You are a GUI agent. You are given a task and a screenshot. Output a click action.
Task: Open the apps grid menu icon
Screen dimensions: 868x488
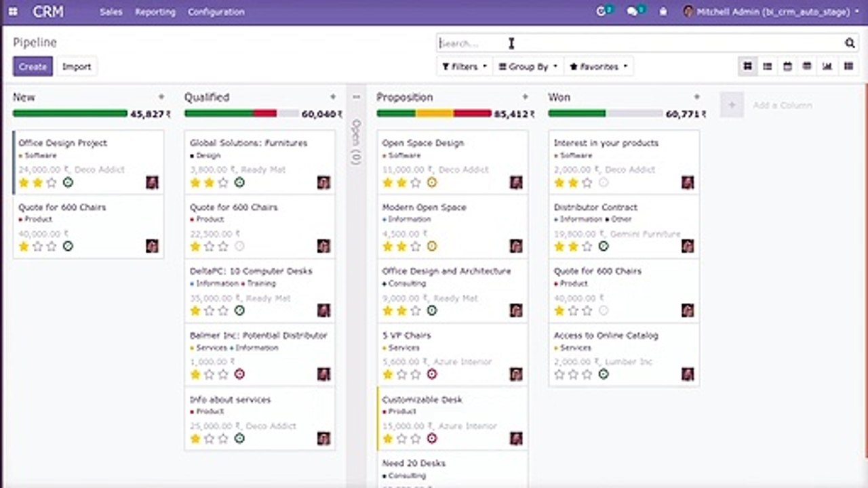[x=12, y=12]
